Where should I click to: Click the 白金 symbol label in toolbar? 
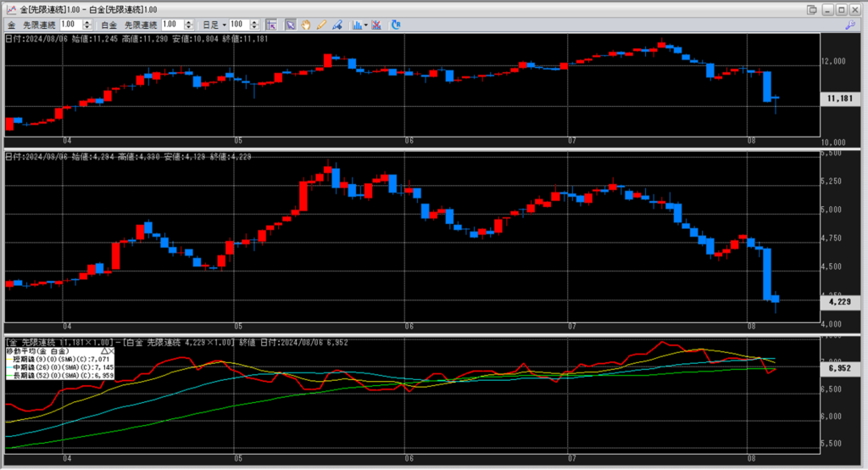[108, 25]
